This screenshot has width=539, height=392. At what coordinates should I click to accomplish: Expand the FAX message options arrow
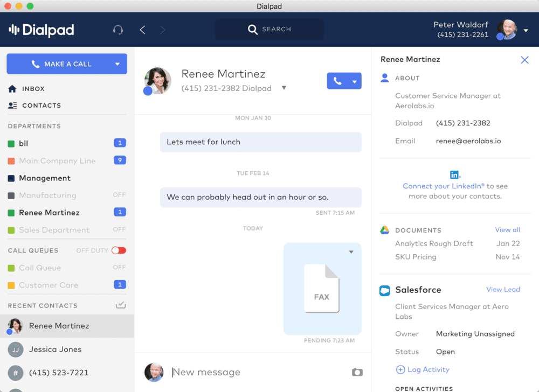tap(351, 252)
